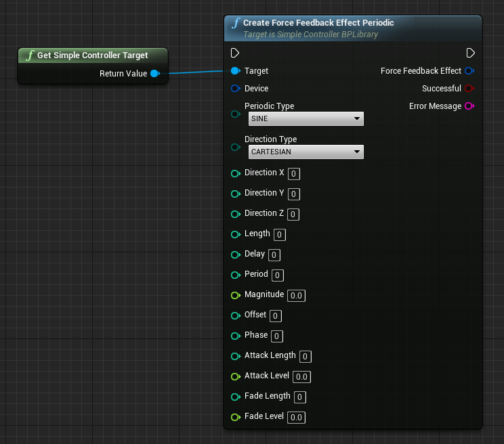Image resolution: width=504 pixels, height=444 pixels.
Task: Click the Target input pin
Action: point(235,71)
